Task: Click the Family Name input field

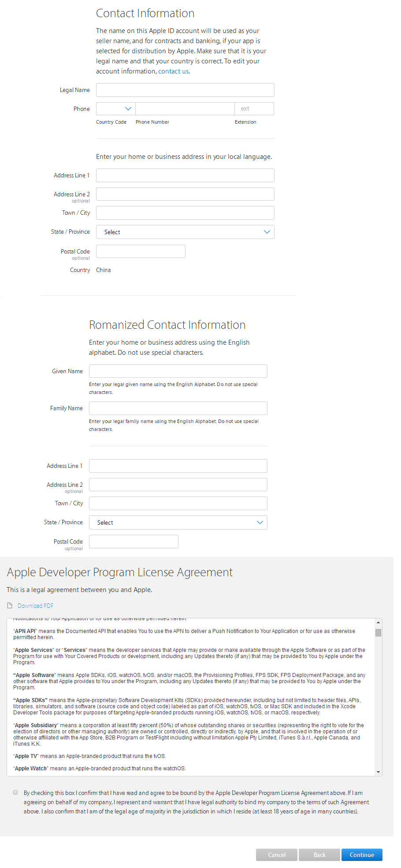Action: (x=178, y=408)
